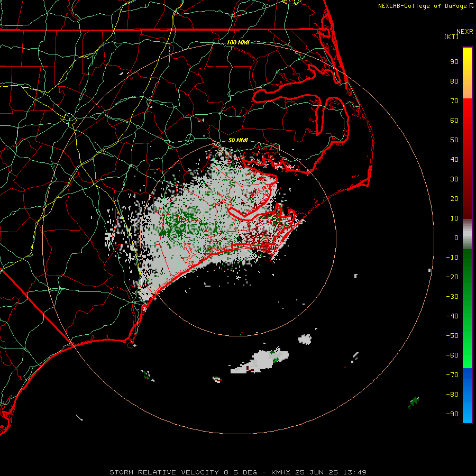476x476 pixels.
Task: Click the -60 value on velocity scale
Action: click(452, 355)
